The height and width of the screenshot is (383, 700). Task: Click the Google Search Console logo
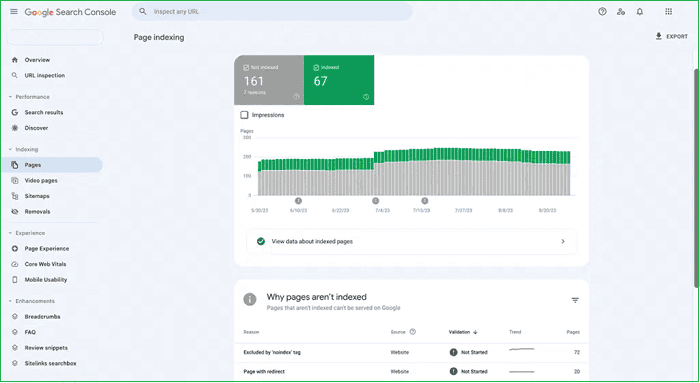click(70, 12)
